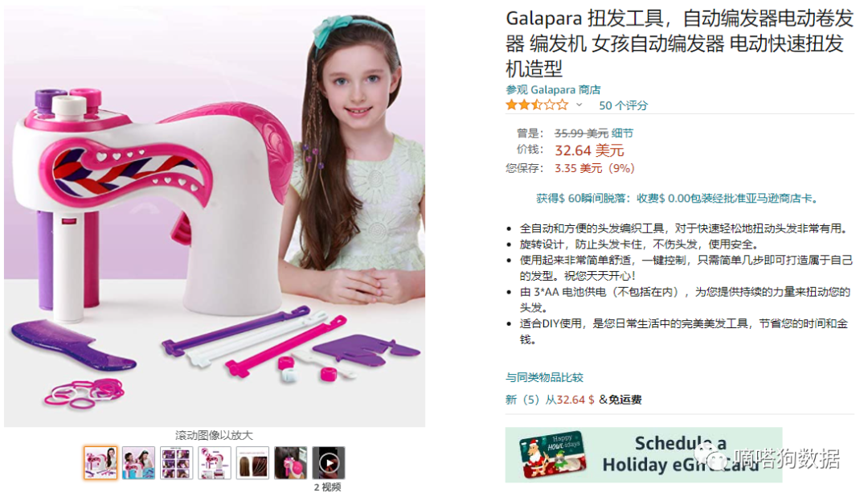Open the 50 个评分 ratings link
Screen dimensions: 868x497
point(623,105)
